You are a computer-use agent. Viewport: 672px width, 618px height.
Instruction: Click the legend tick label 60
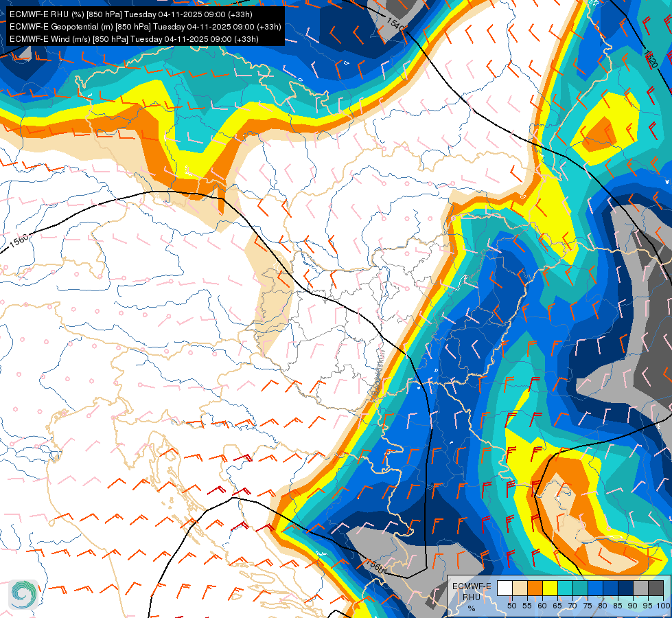(x=542, y=606)
